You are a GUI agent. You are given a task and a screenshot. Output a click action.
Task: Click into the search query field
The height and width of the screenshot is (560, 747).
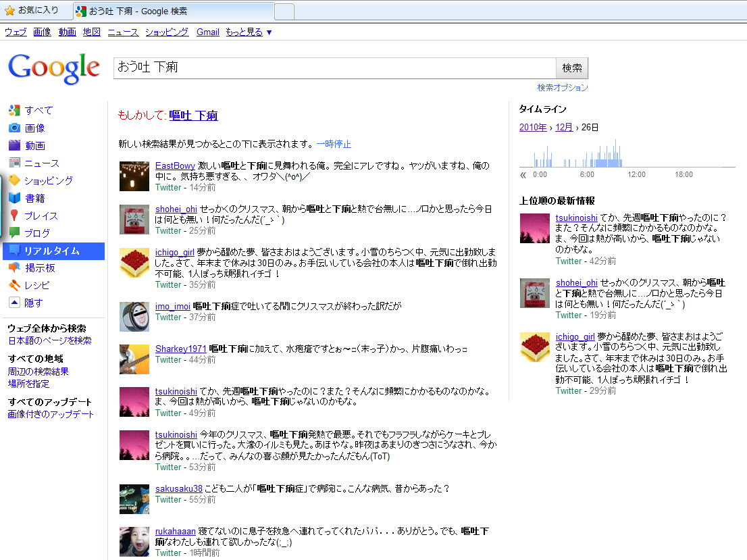[334, 68]
